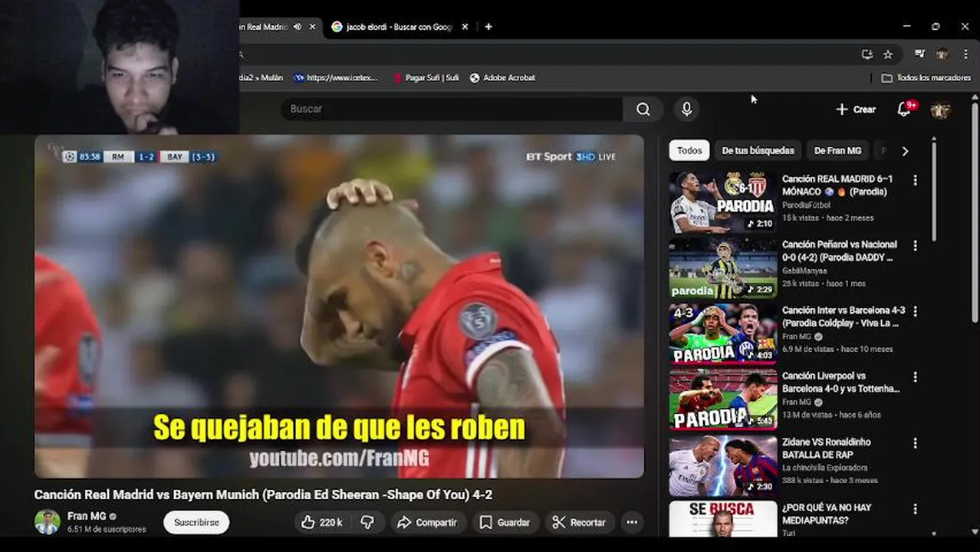Open the Real Madrid 6-1 Mónaco thumbnail
Screen dimensions: 980x552
coord(722,202)
